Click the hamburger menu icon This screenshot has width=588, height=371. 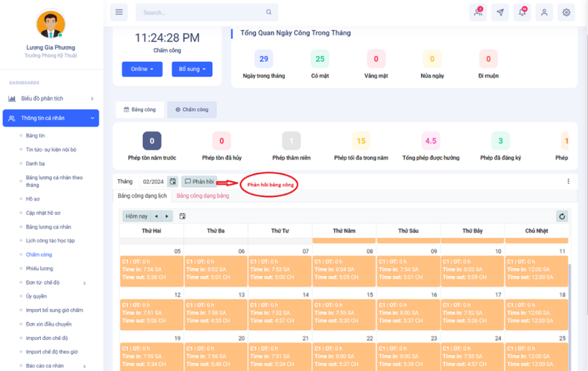click(119, 12)
